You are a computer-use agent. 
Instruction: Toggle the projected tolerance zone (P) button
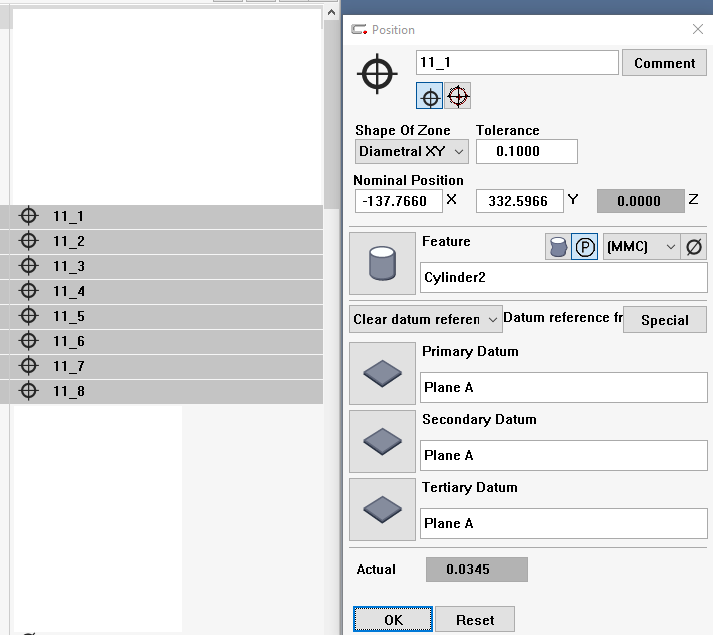(x=585, y=247)
